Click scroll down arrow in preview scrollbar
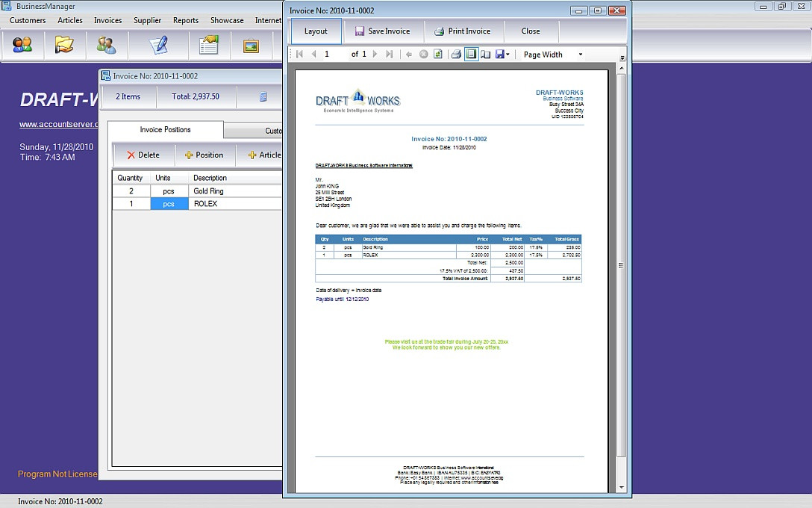 tap(622, 488)
